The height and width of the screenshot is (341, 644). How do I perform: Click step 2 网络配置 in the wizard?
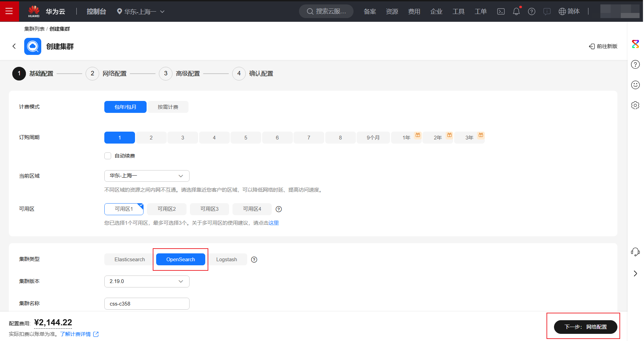point(106,74)
